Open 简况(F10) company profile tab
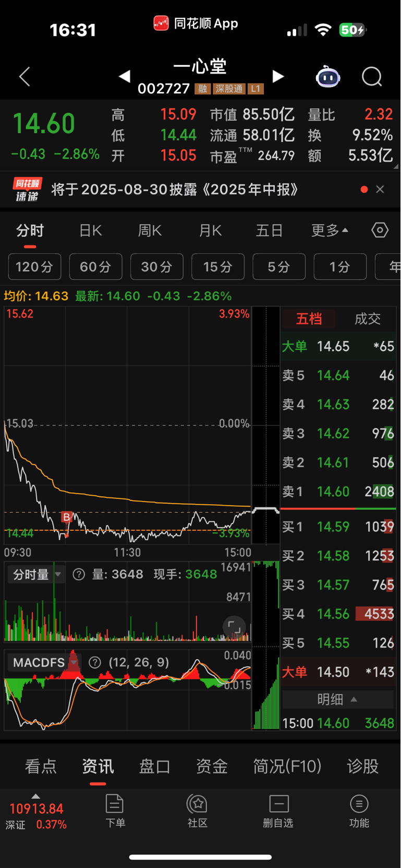 (x=287, y=766)
